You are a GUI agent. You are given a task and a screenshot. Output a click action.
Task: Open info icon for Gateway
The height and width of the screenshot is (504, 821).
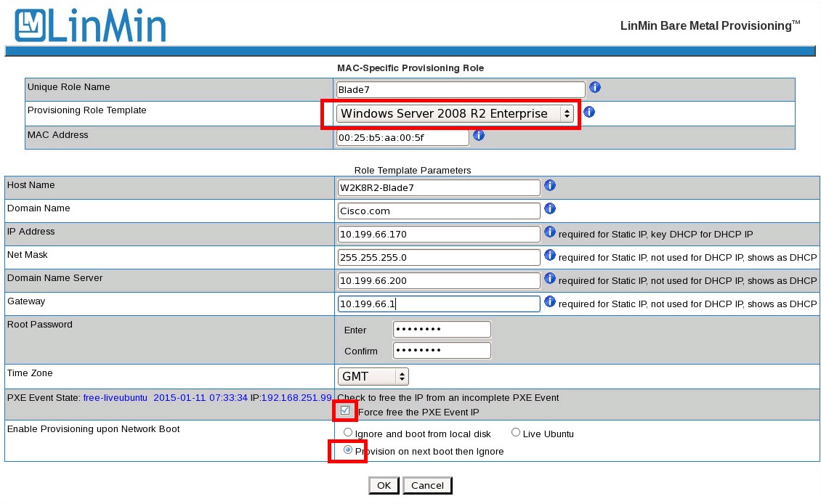pyautogui.click(x=550, y=301)
